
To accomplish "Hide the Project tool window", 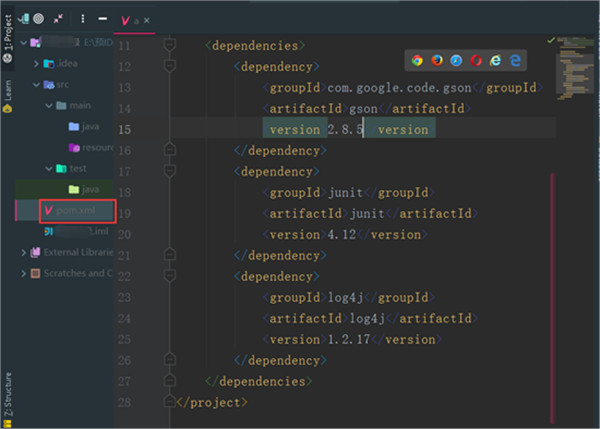I will 103,18.
